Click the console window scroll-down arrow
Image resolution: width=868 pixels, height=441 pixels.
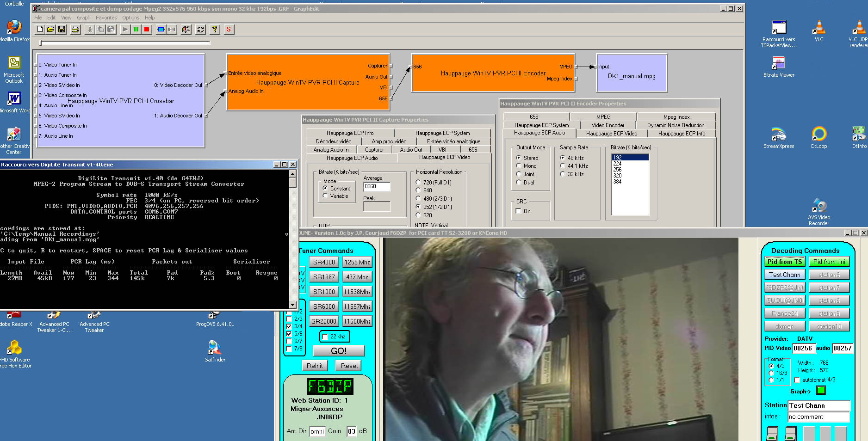point(292,305)
